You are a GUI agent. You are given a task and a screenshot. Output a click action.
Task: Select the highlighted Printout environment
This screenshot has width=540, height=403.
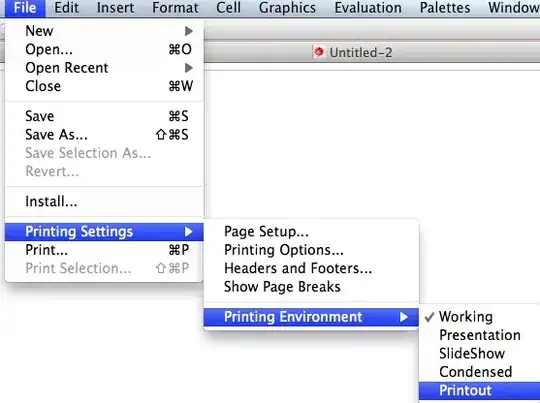[479, 391]
